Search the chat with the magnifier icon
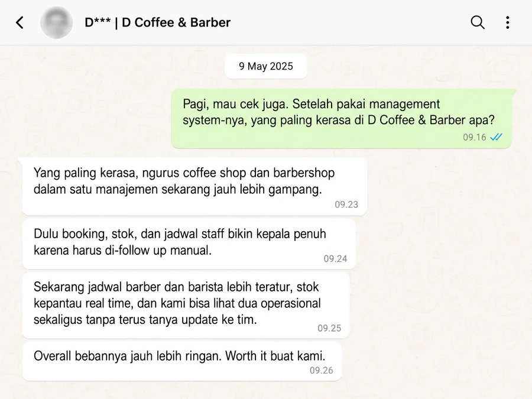 point(478,22)
